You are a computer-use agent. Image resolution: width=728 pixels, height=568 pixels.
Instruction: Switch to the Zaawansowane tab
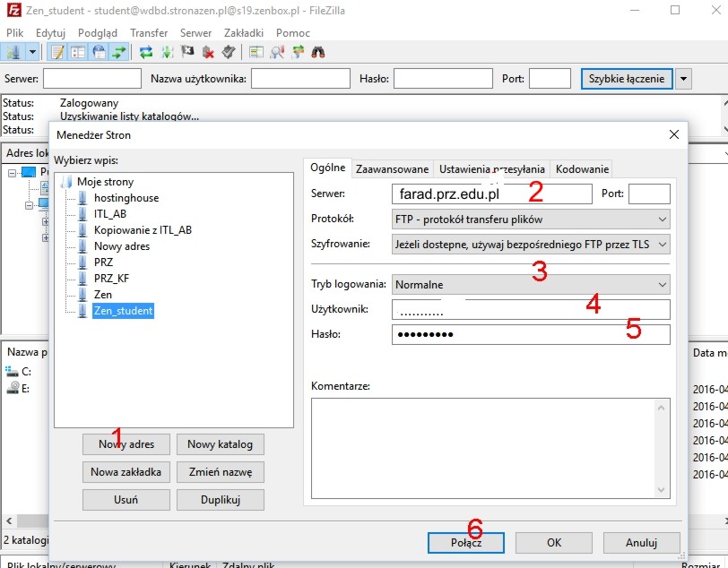click(393, 169)
